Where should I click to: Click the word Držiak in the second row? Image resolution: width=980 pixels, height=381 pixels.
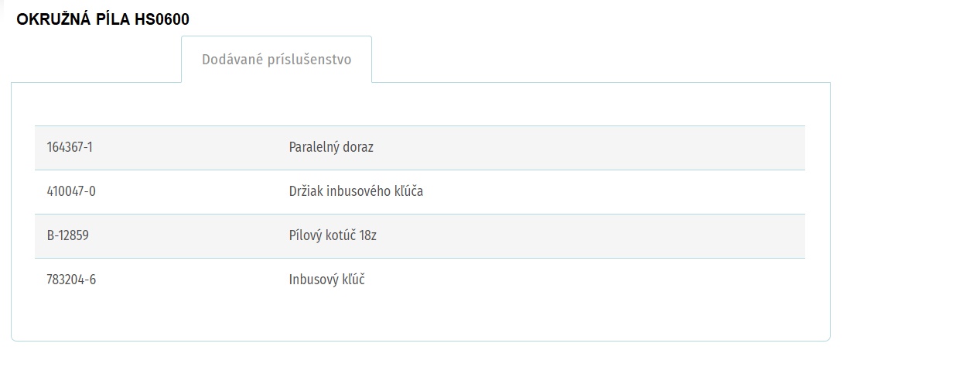click(x=306, y=191)
